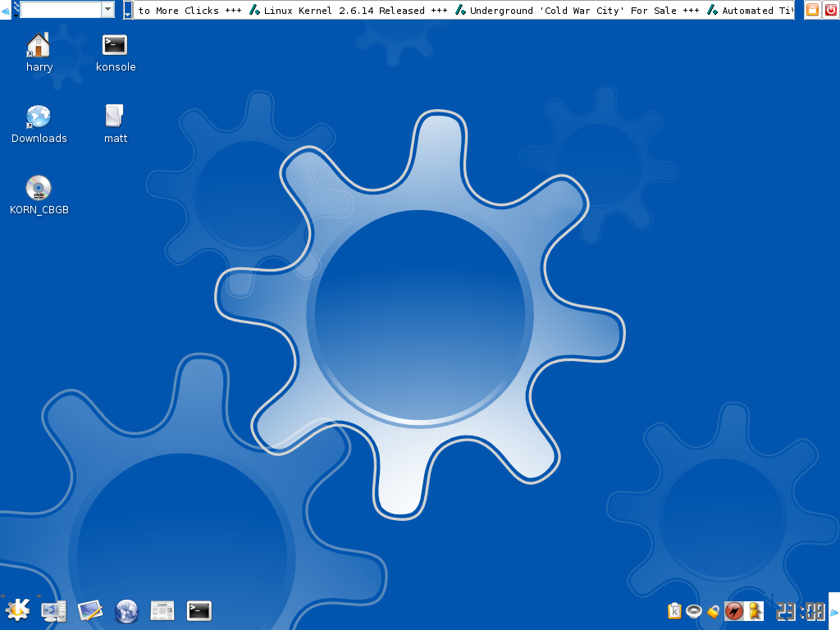Hide the top panel with left arrow
Screen dimensions: 840x630
(x=6, y=10)
